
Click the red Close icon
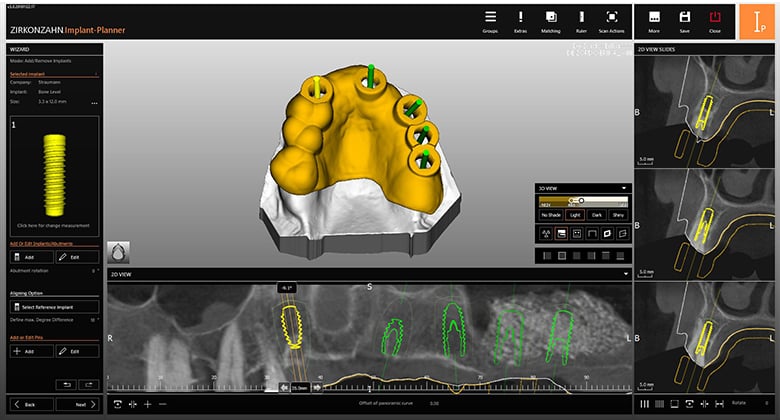(x=714, y=21)
